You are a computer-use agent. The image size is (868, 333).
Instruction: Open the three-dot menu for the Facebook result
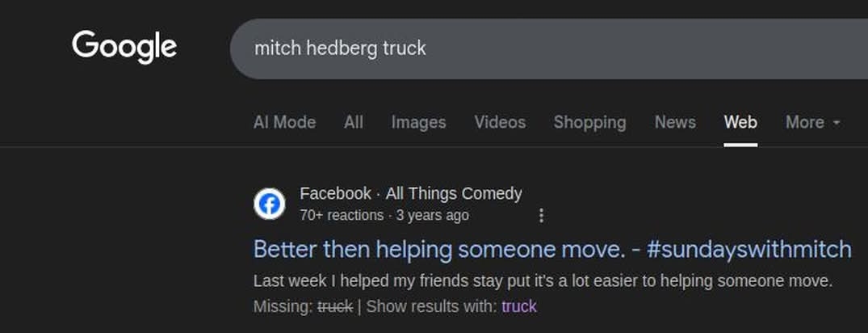tap(541, 216)
